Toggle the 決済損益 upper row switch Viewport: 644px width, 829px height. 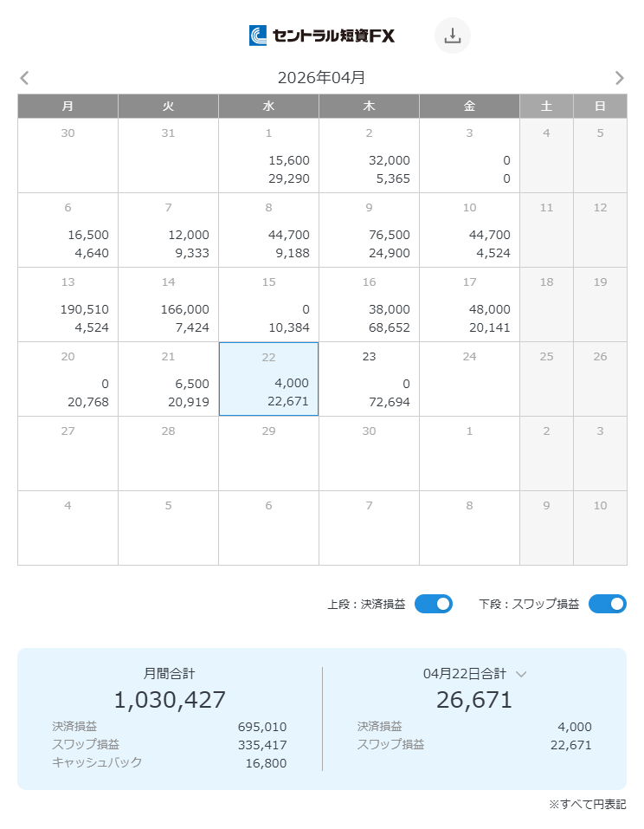[x=433, y=604]
